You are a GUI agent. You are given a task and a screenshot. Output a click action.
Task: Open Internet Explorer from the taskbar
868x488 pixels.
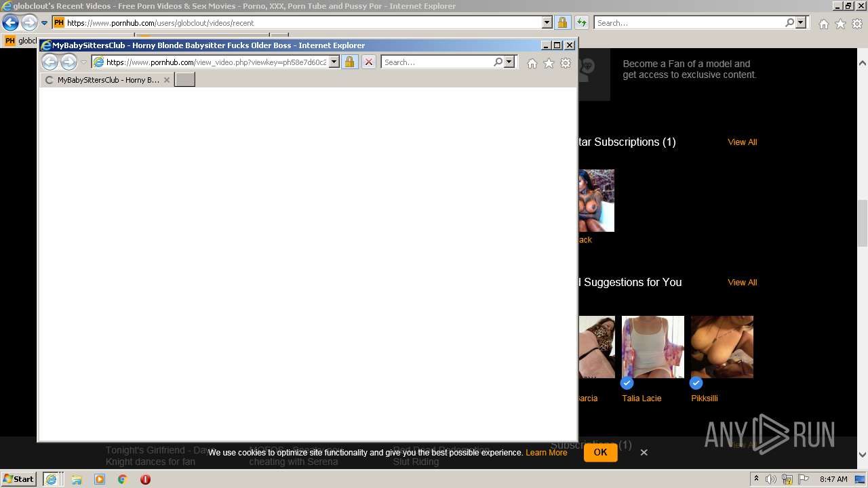[x=51, y=479]
